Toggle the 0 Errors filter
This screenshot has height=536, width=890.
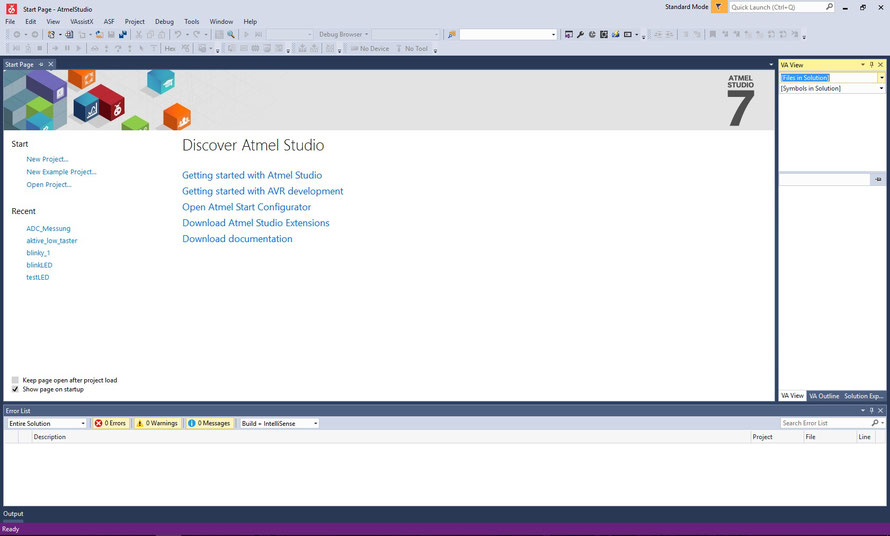pos(111,423)
